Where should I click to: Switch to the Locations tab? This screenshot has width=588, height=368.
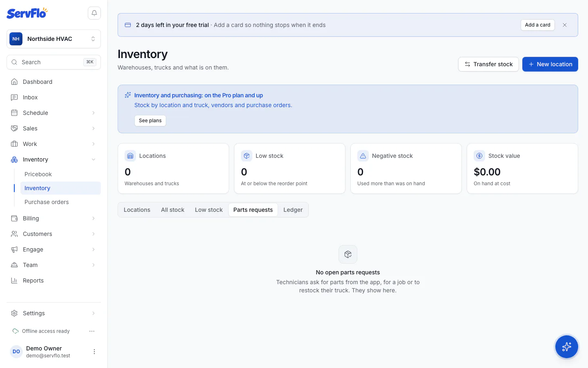tap(137, 210)
